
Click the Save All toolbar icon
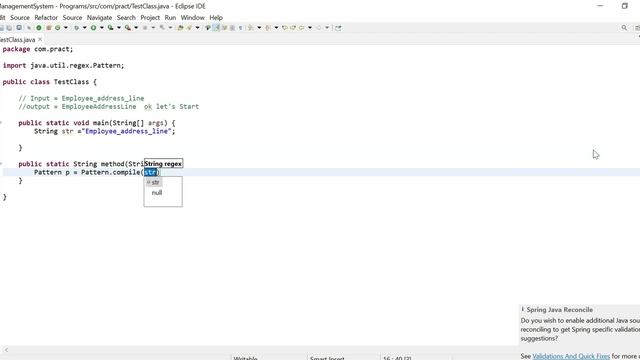point(9,28)
